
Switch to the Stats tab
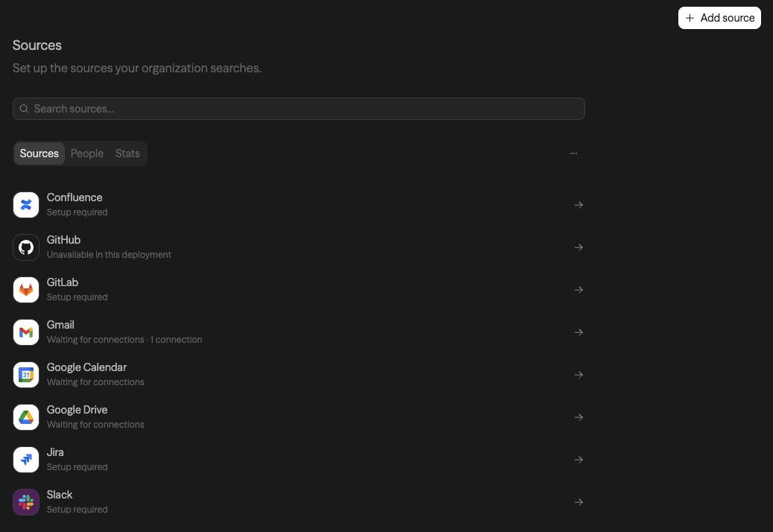(x=127, y=153)
